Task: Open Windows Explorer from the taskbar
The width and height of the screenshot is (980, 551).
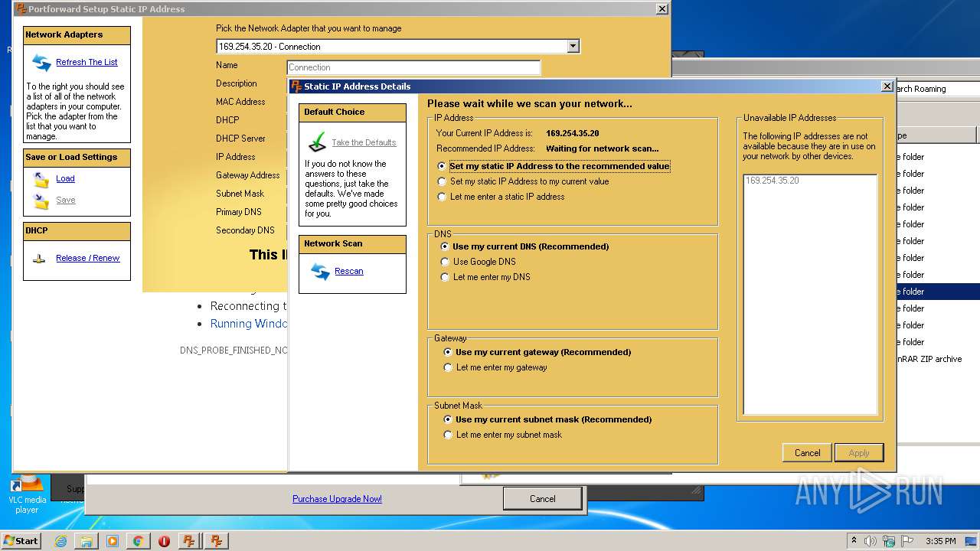Action: pos(87,541)
